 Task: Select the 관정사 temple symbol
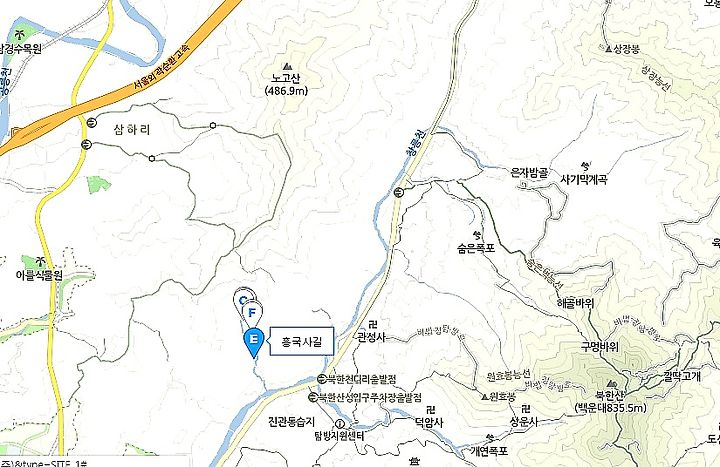(372, 325)
